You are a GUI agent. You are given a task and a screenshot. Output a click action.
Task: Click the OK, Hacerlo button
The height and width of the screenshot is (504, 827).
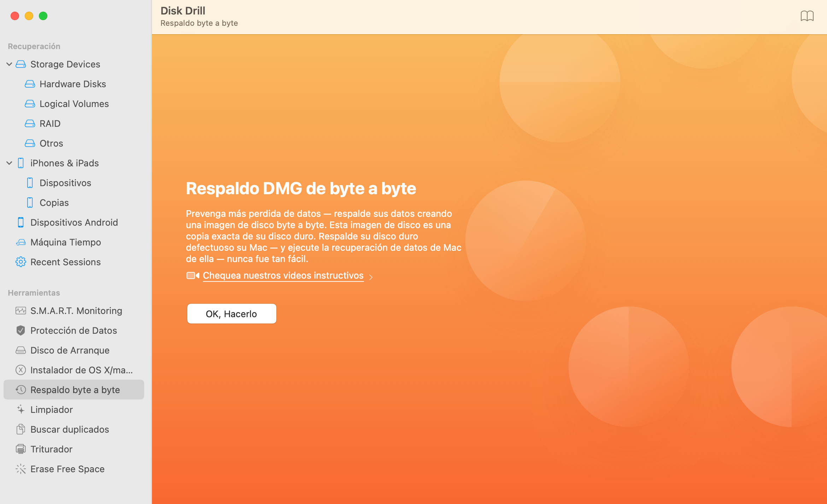pos(231,313)
